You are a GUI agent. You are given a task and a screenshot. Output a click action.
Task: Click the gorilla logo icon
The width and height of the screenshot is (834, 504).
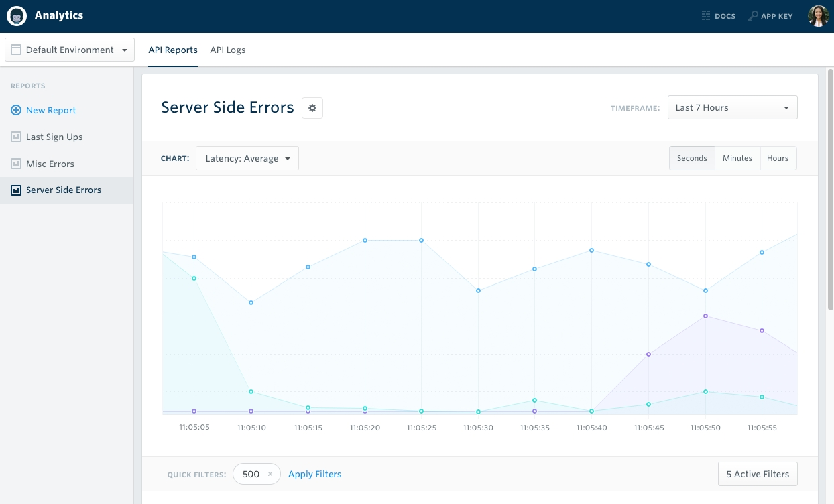pyautogui.click(x=17, y=16)
